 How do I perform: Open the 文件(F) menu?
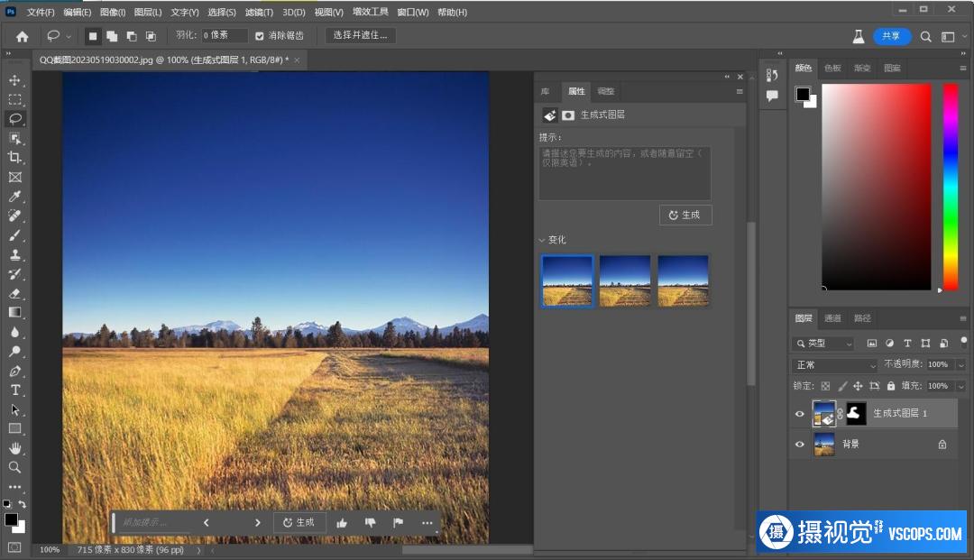click(41, 12)
